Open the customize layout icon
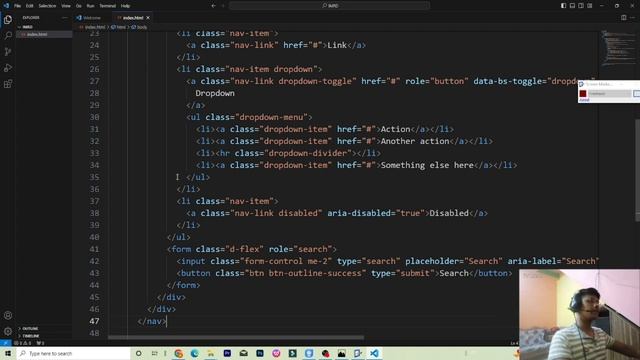Viewport: 640px width, 360px height. click(590, 6)
